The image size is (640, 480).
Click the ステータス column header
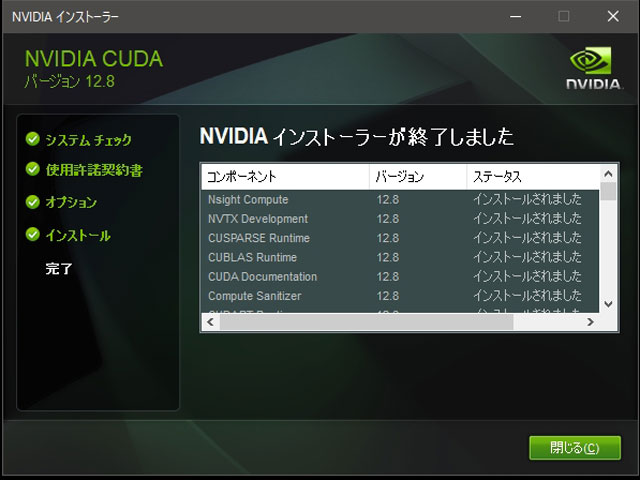click(530, 177)
